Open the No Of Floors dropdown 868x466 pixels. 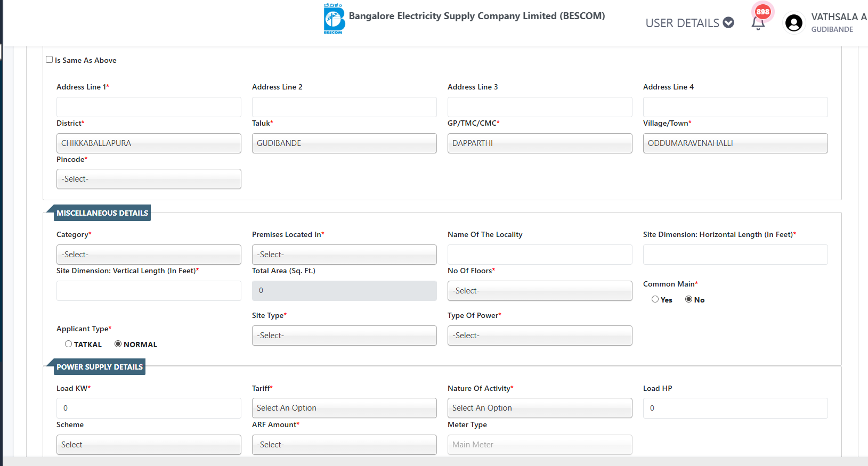point(540,291)
